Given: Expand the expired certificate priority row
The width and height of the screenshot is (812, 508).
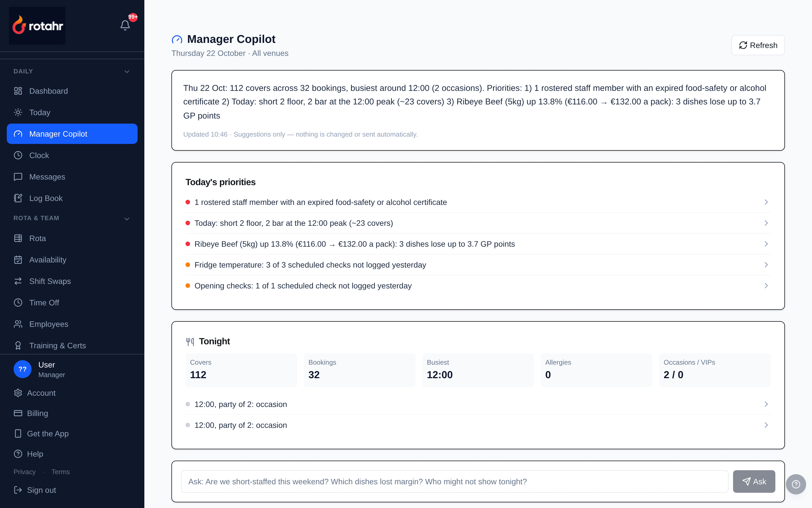Looking at the screenshot, I should coord(478,202).
